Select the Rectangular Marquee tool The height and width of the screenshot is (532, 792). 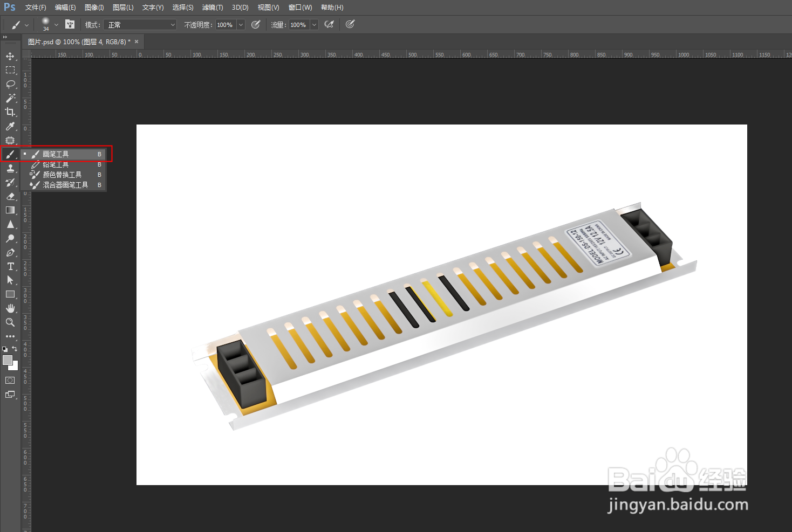pyautogui.click(x=10, y=70)
